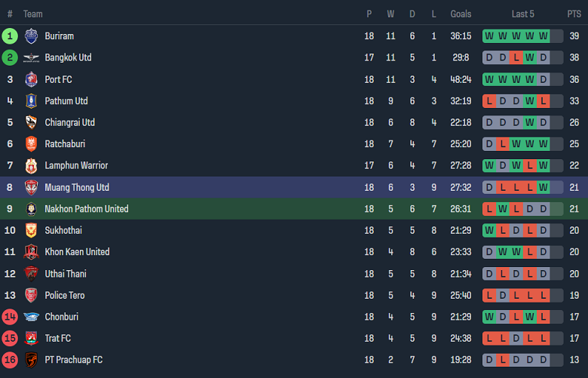Click the Chiangrai Utd team logo

(31, 122)
